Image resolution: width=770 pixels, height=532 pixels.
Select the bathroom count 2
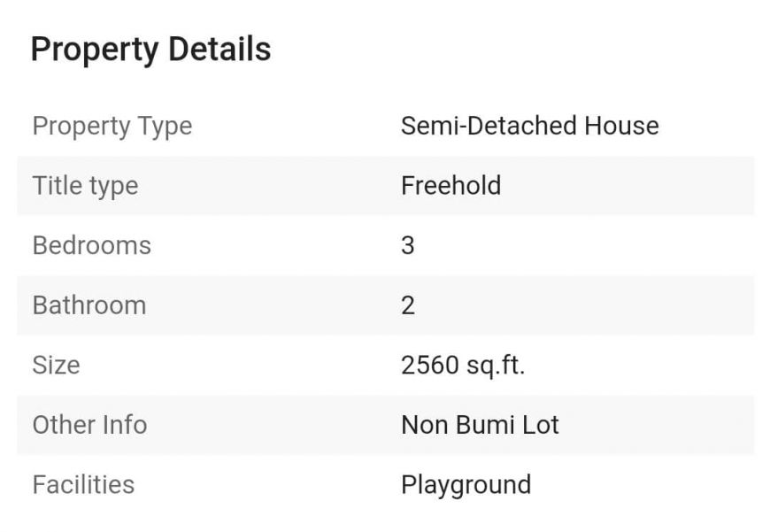[408, 305]
